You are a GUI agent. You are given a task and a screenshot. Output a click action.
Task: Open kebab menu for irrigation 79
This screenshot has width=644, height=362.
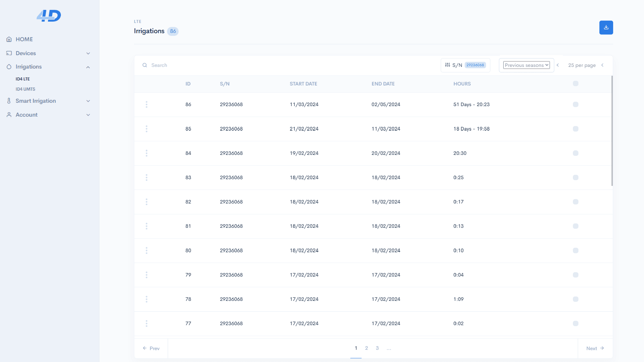tap(147, 275)
